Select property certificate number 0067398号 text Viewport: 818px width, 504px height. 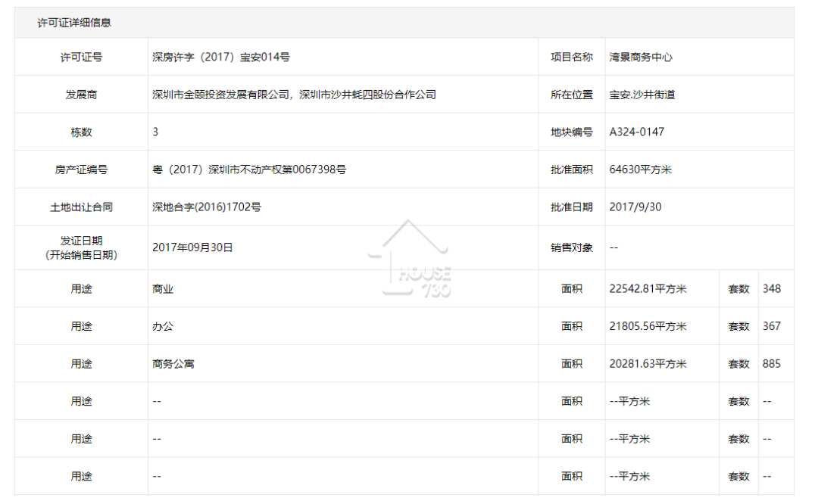[319, 170]
